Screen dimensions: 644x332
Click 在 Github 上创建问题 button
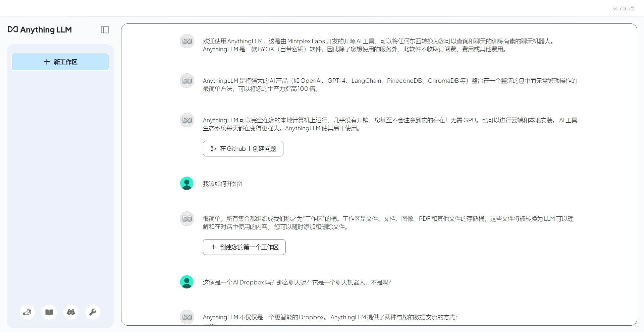pyautogui.click(x=243, y=148)
